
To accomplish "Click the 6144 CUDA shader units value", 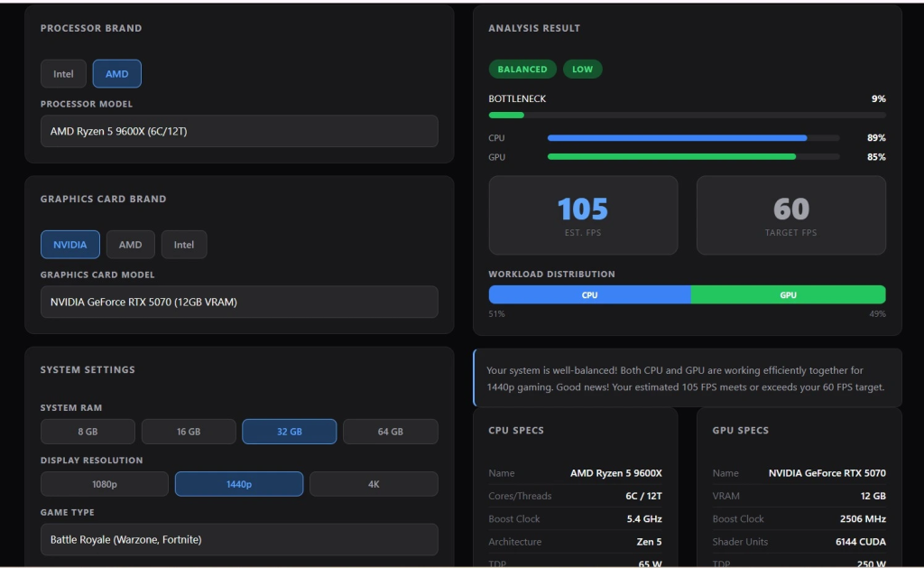I will [860, 542].
